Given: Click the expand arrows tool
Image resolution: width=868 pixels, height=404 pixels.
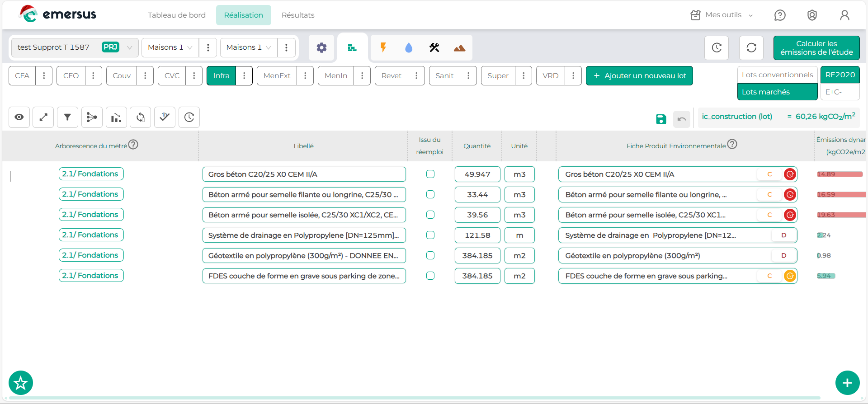Looking at the screenshot, I should 43,117.
